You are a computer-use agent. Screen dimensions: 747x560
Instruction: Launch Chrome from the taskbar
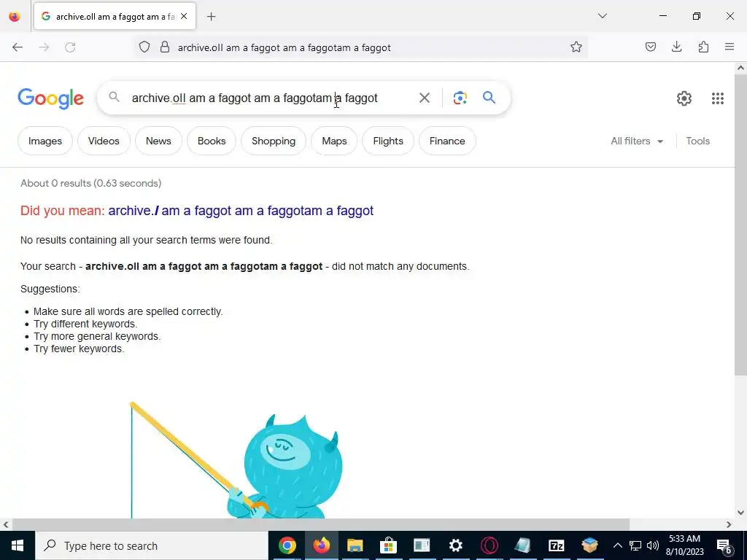(x=287, y=545)
